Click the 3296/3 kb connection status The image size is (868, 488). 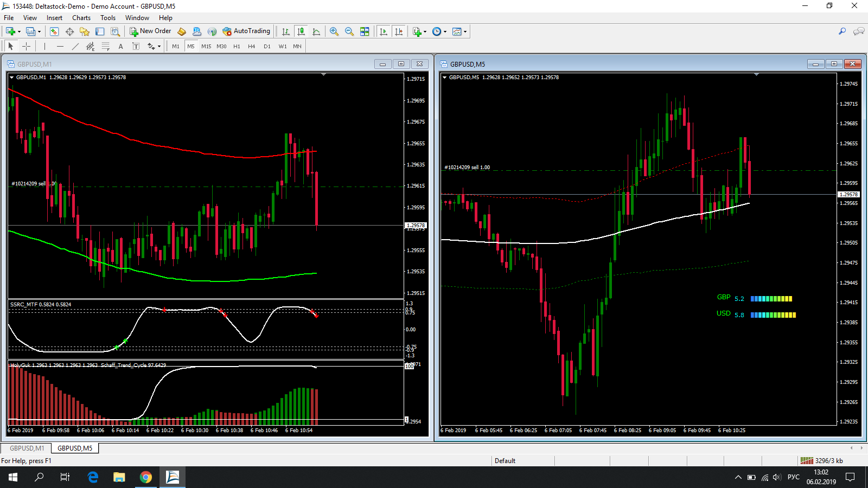pyautogui.click(x=822, y=461)
